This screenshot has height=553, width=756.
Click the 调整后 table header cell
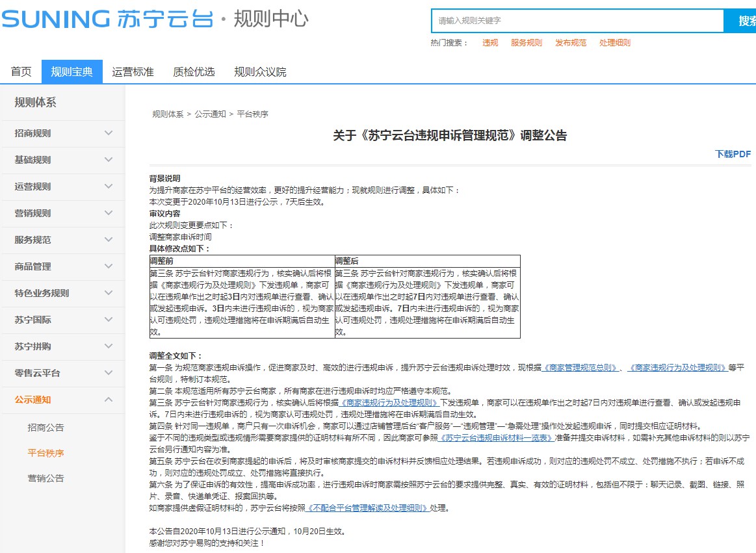[428, 261]
